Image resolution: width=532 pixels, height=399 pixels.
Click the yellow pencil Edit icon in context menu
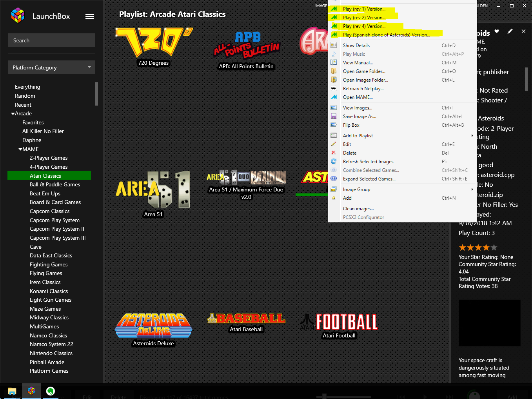[x=334, y=144]
